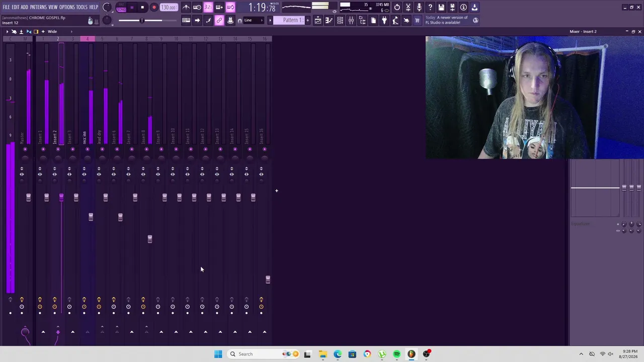Click the blue bowtie icon in mixer toolbar
Screen dimensions: 644x362
[29, 32]
